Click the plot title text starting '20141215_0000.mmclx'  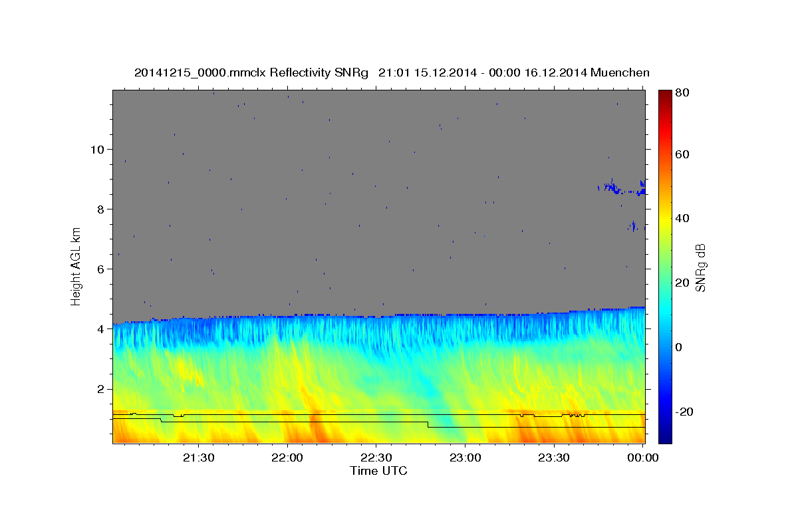(392, 72)
